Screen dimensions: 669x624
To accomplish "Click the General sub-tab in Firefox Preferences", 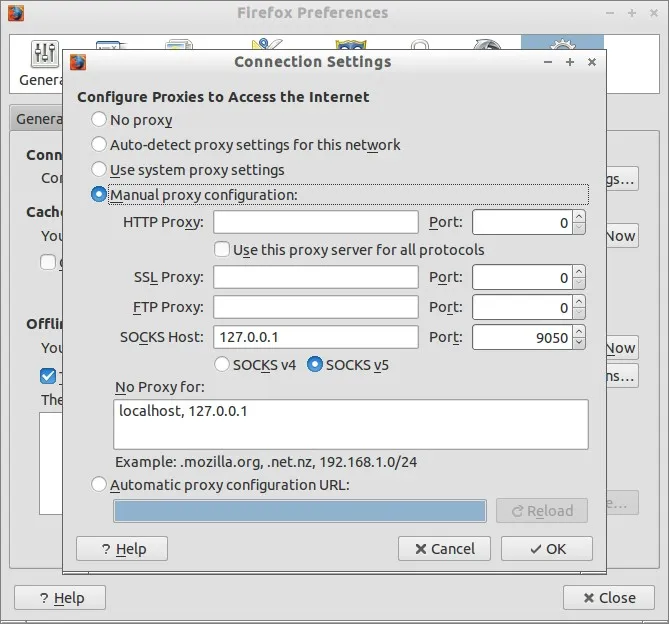I will coord(38,119).
